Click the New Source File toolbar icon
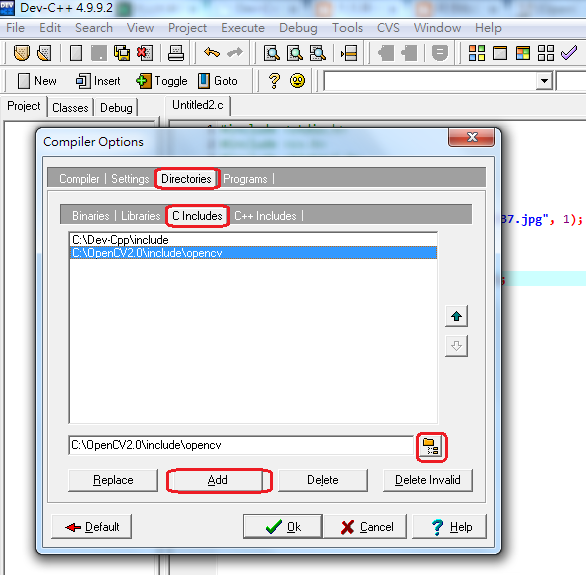The height and width of the screenshot is (575, 586). [76, 53]
